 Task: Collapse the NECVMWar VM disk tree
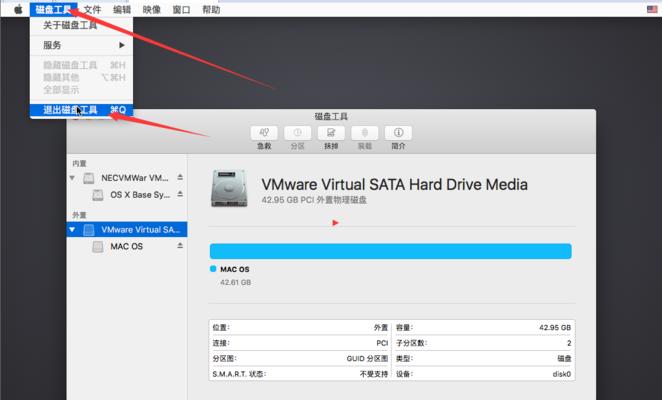tap(72, 178)
